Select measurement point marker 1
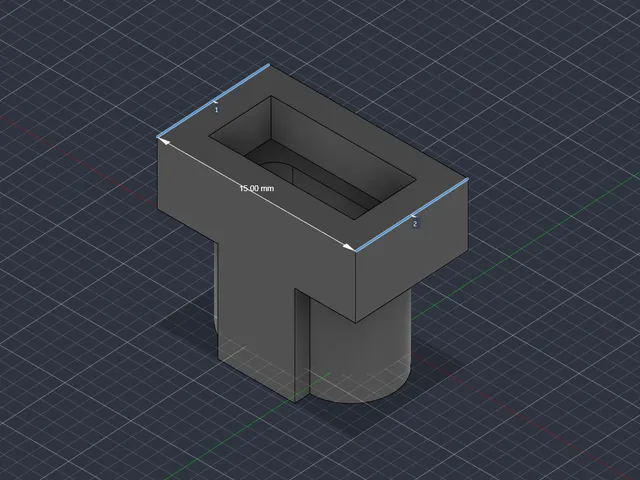This screenshot has width=640, height=480. (x=216, y=109)
